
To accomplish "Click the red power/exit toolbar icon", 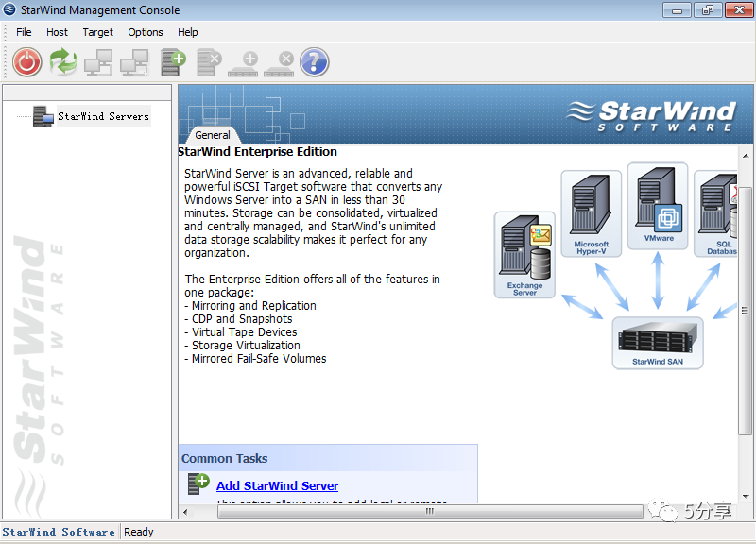I will [27, 62].
